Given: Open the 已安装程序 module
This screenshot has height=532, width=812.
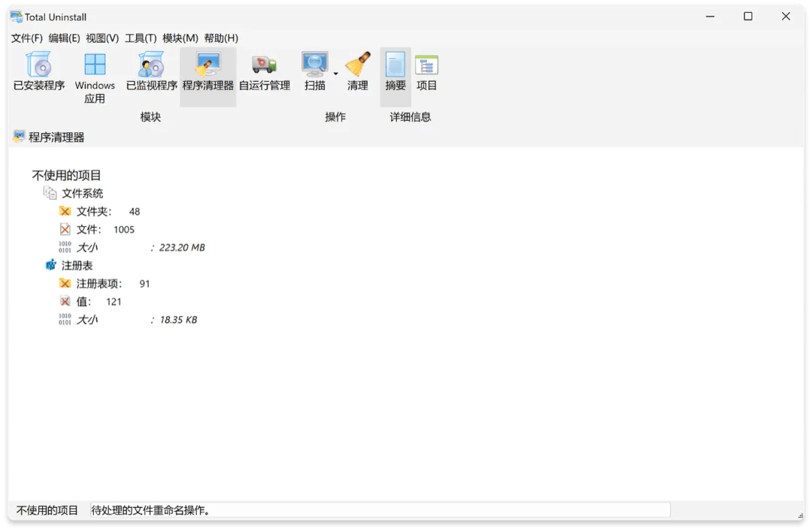Looking at the screenshot, I should (39, 73).
